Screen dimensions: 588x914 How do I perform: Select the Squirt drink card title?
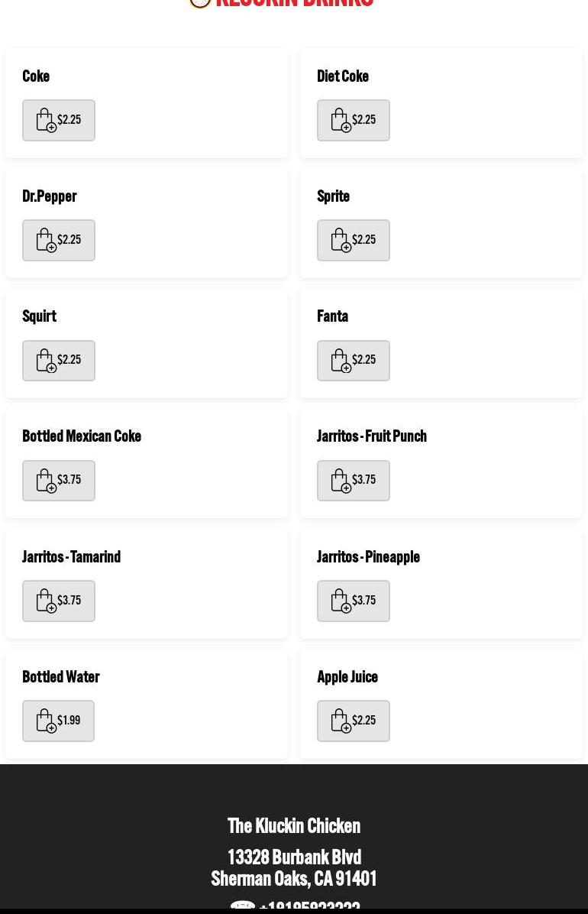click(39, 316)
